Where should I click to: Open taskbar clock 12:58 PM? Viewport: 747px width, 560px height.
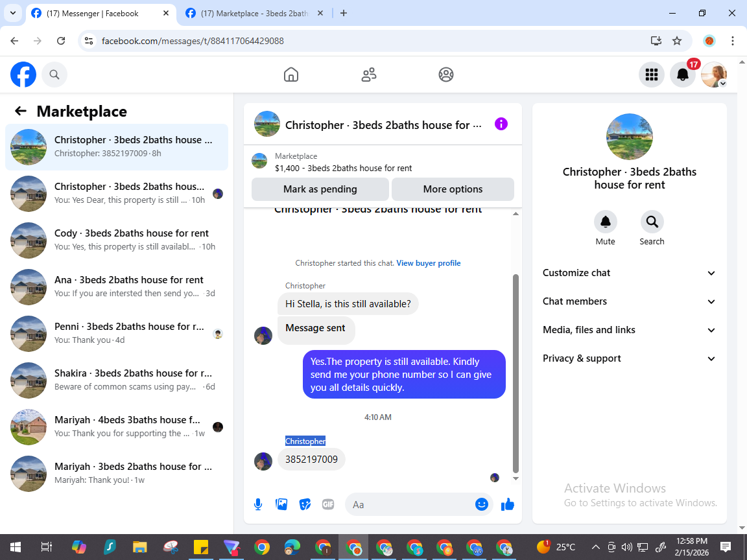tap(692, 546)
